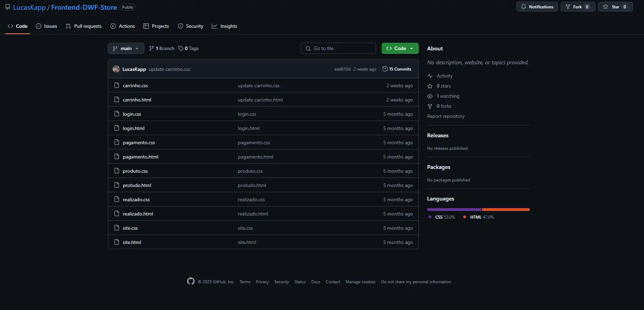Click the branch icon beside 1 Branch
644x310 pixels.
tap(152, 48)
